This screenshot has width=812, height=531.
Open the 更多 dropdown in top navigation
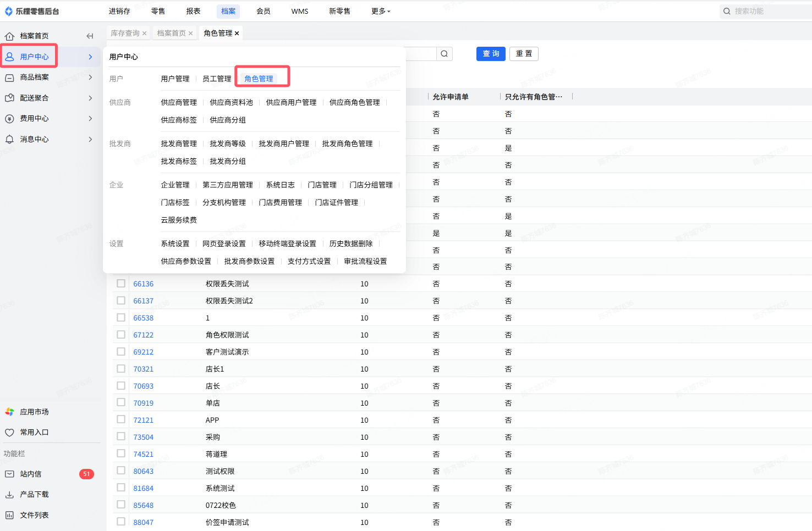click(381, 11)
